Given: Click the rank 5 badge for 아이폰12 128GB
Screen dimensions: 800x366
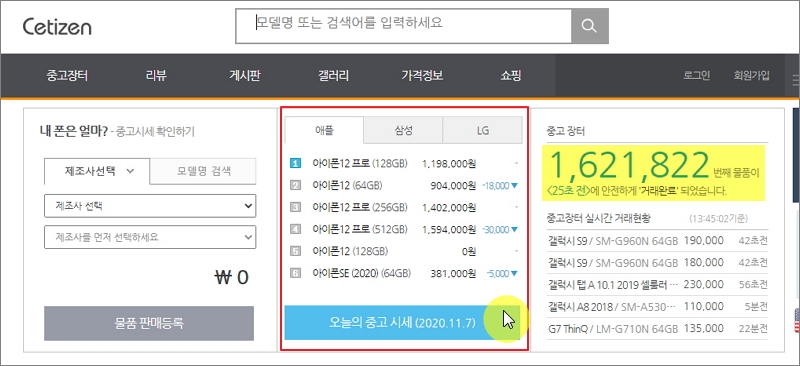Looking at the screenshot, I should coord(295,251).
